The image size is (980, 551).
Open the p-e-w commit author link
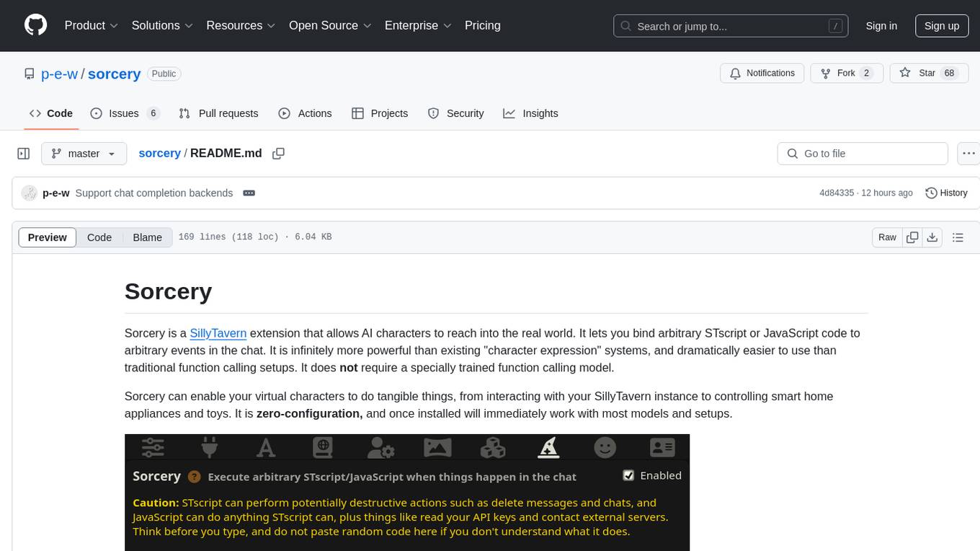[x=56, y=193]
